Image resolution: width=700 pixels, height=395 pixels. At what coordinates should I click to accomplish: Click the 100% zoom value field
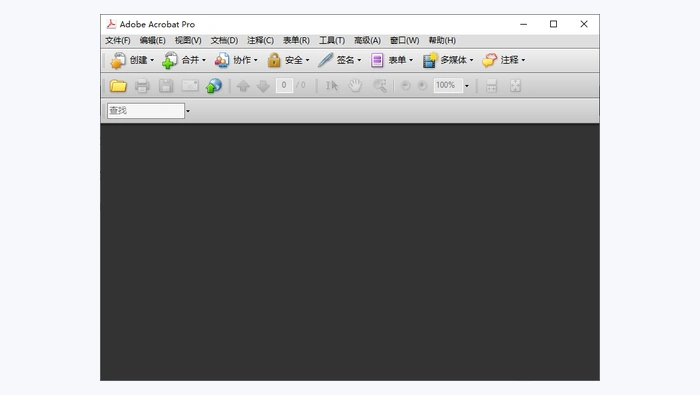[x=448, y=85]
